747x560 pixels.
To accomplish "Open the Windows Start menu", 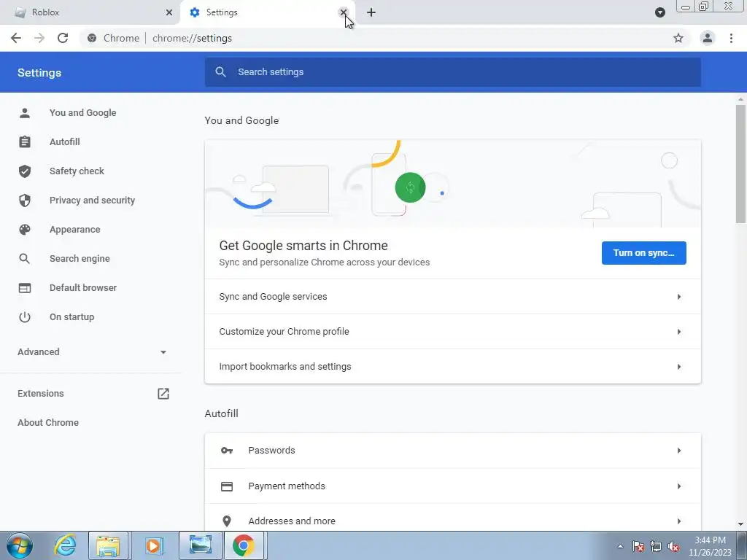I will (x=20, y=545).
